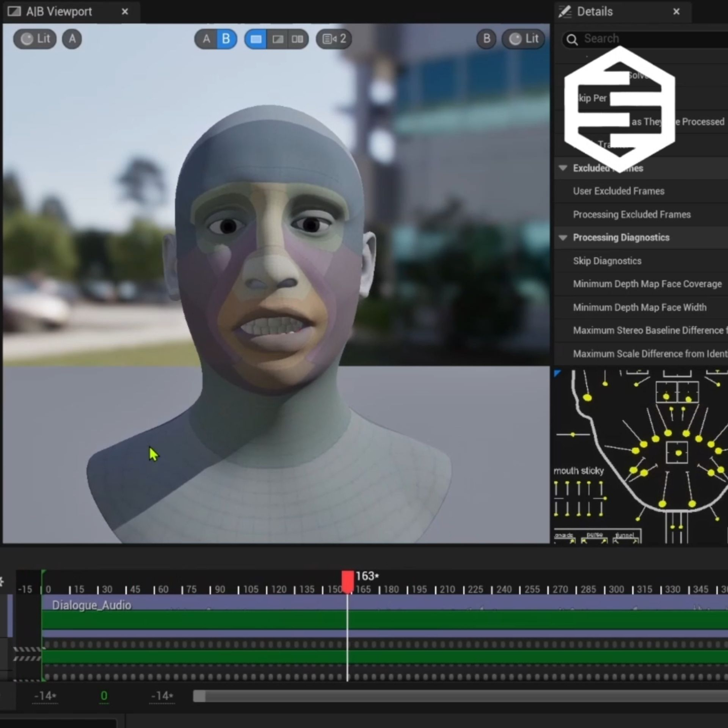Click the A|B Viewport tab icon
This screenshot has height=728, width=728.
click(14, 12)
